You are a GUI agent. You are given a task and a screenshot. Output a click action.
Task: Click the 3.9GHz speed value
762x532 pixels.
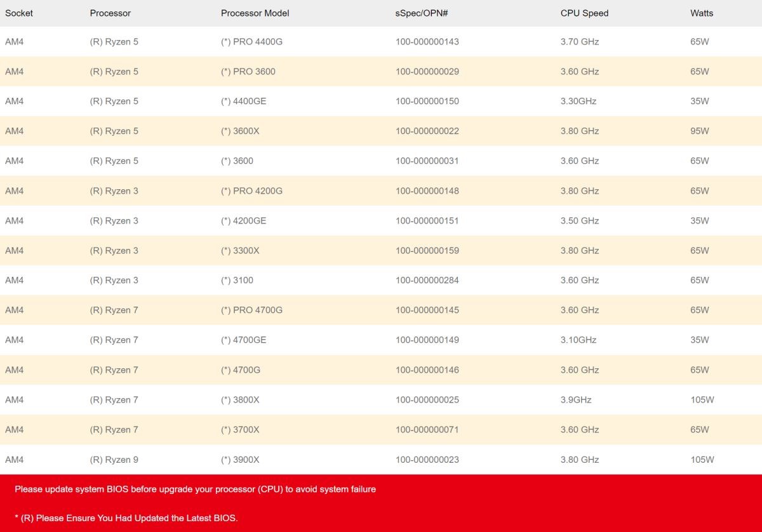tap(576, 400)
